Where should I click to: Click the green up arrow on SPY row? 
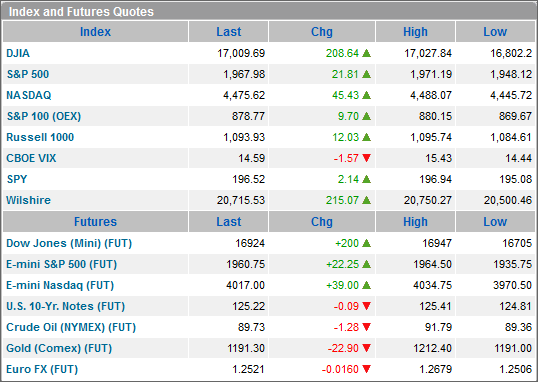[366, 179]
